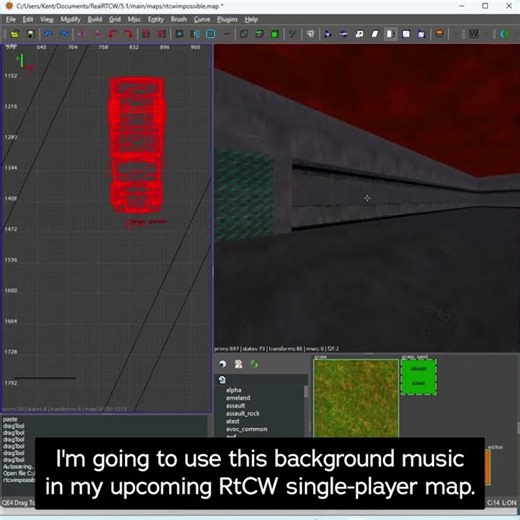Click the second red rotate arrow icon
Image resolution: width=520 pixels, height=520 pixels.
tap(128, 34)
